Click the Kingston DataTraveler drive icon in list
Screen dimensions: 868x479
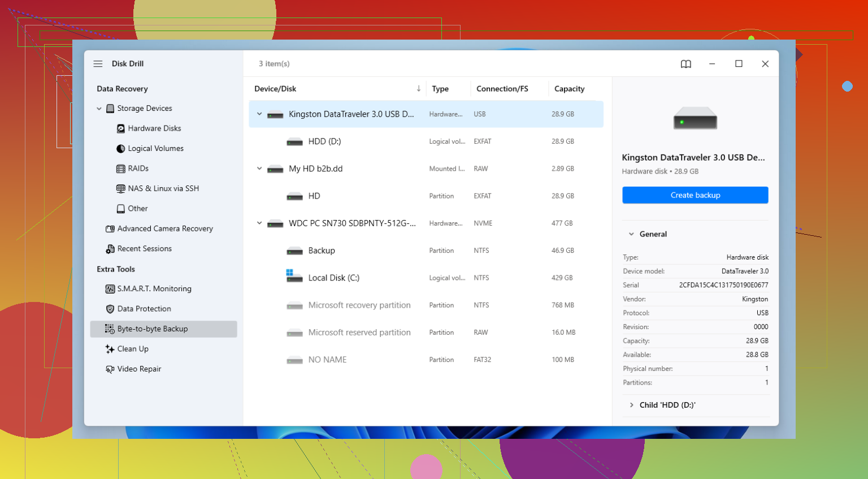pyautogui.click(x=275, y=115)
